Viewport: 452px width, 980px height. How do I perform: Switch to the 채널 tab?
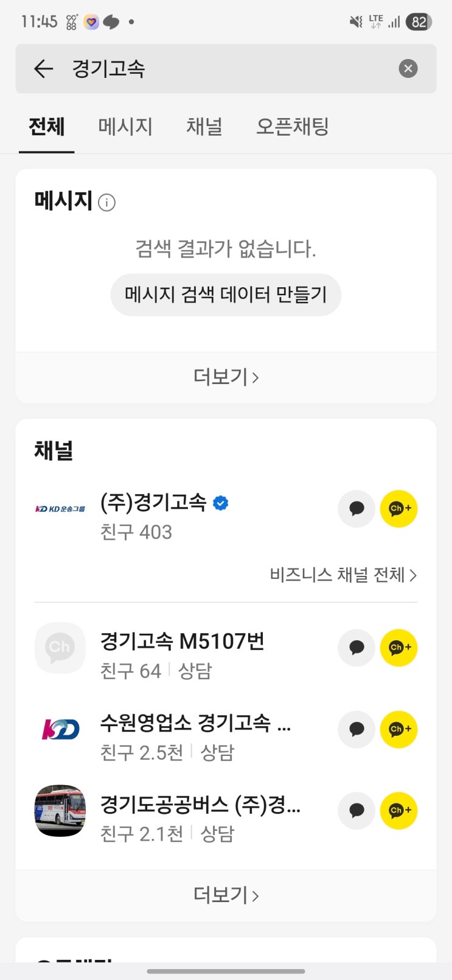pos(204,127)
